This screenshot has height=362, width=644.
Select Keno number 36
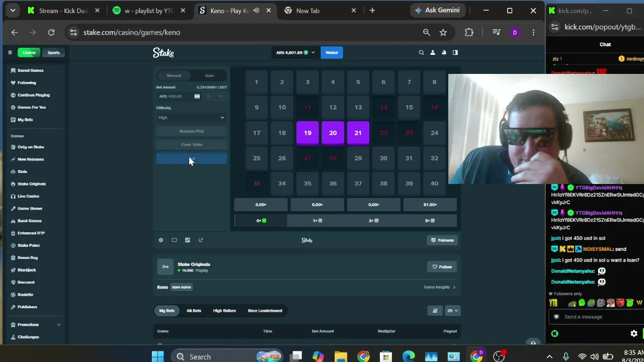pos(333,184)
